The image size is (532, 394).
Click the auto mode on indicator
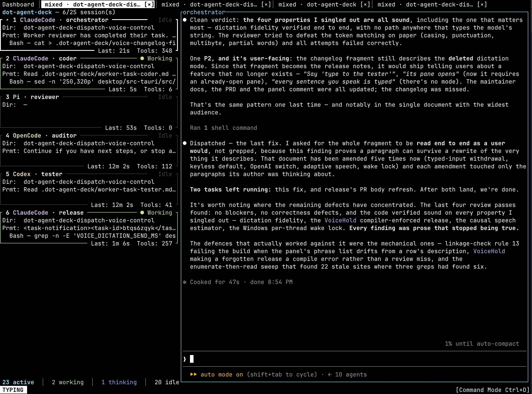pos(216,374)
